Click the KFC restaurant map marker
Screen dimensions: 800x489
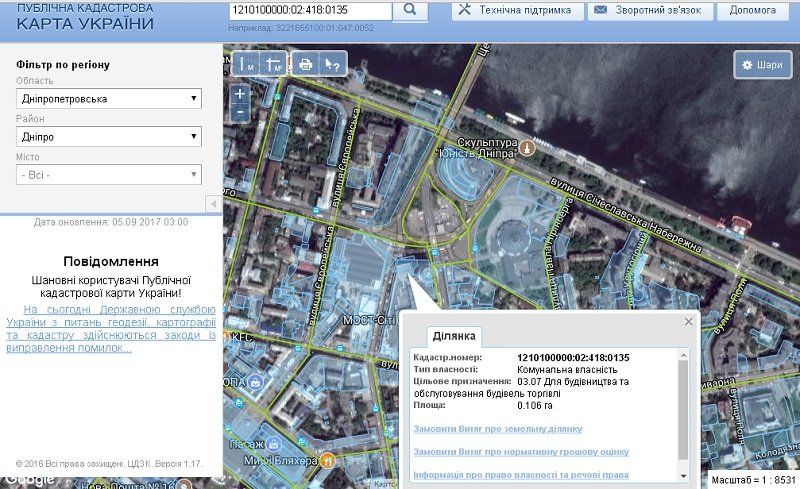pyautogui.click(x=226, y=337)
